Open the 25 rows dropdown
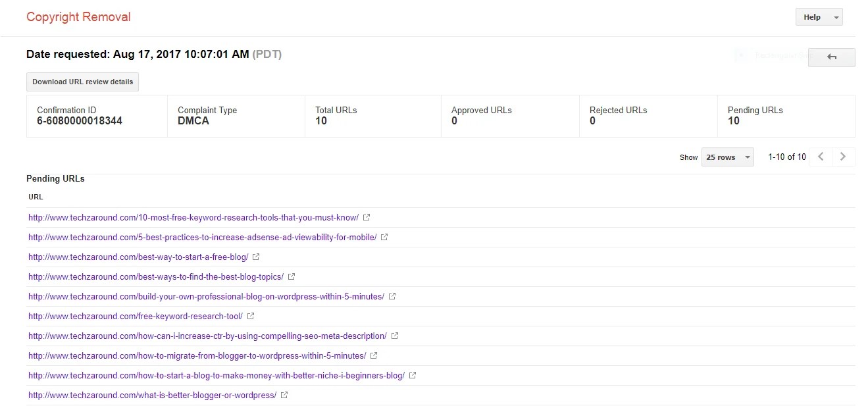The image size is (868, 410). [727, 157]
